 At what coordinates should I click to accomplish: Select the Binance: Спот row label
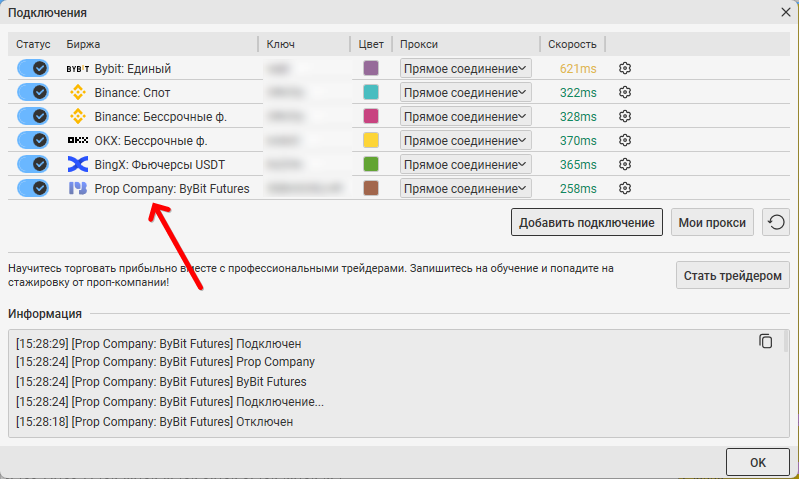132,93
